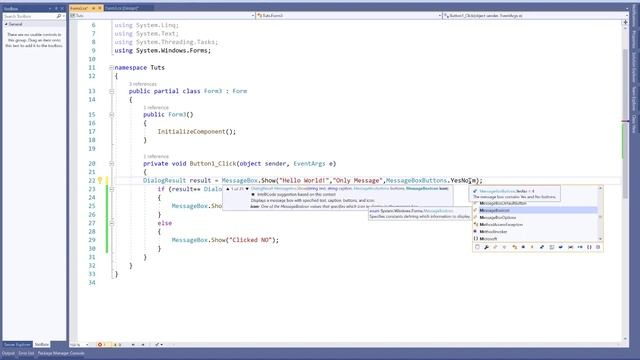Click line number 34 in the gutter
The width and height of the screenshot is (640, 360).
92,282
